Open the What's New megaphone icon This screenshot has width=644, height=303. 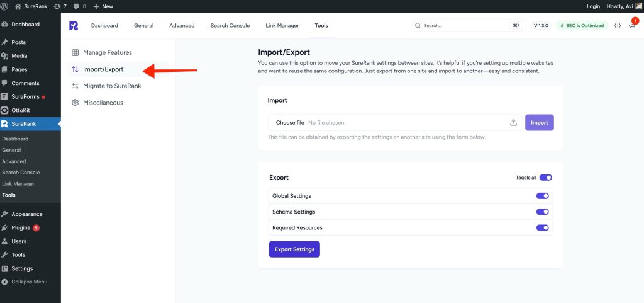(x=632, y=25)
